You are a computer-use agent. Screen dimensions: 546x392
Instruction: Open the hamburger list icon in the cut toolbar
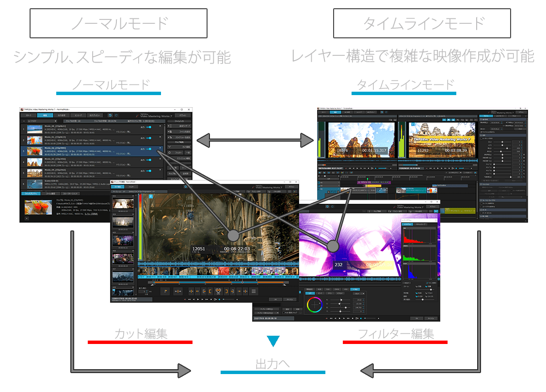[x=253, y=291]
